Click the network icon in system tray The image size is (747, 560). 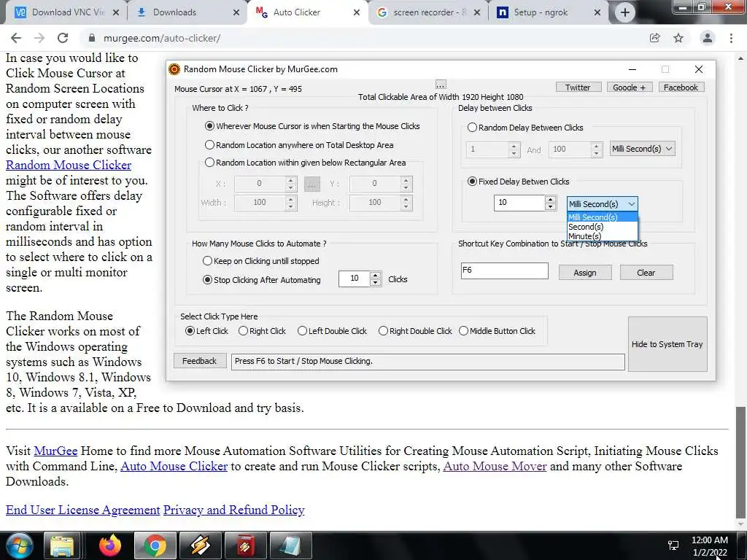click(x=673, y=545)
